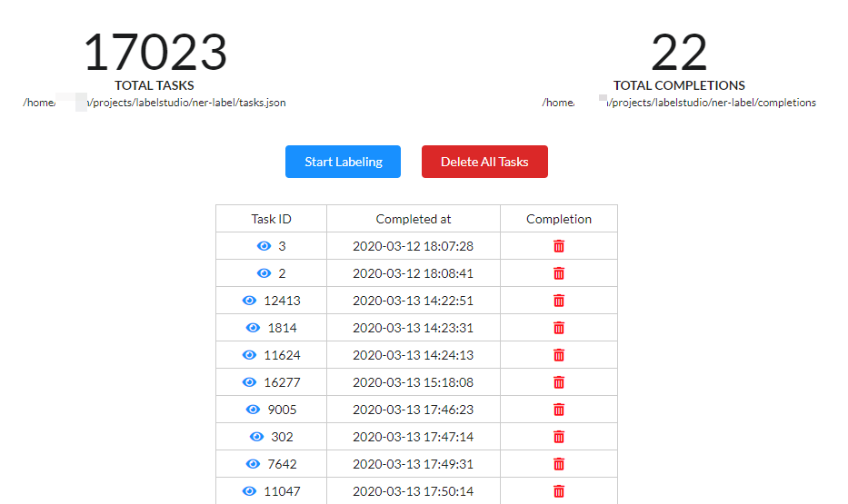
Task: Click task ID number 11047
Action: pos(282,491)
